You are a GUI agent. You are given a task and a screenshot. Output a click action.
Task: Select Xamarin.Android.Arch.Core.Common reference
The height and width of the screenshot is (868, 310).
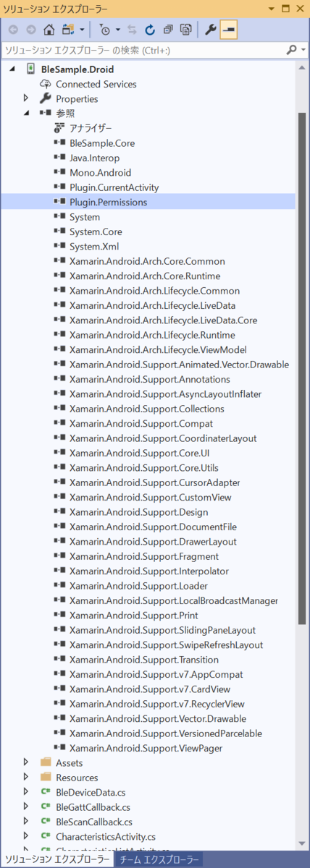tap(147, 261)
